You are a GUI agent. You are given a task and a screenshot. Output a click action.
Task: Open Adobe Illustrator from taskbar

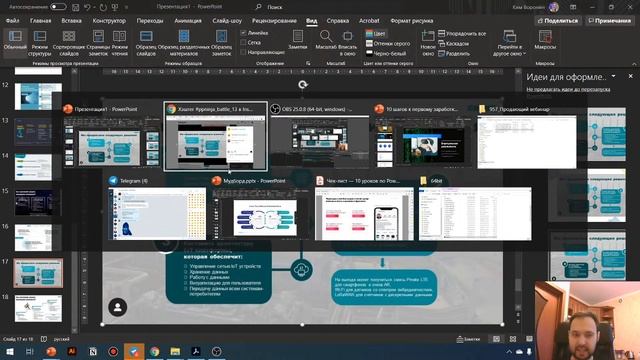pyautogui.click(x=72, y=351)
